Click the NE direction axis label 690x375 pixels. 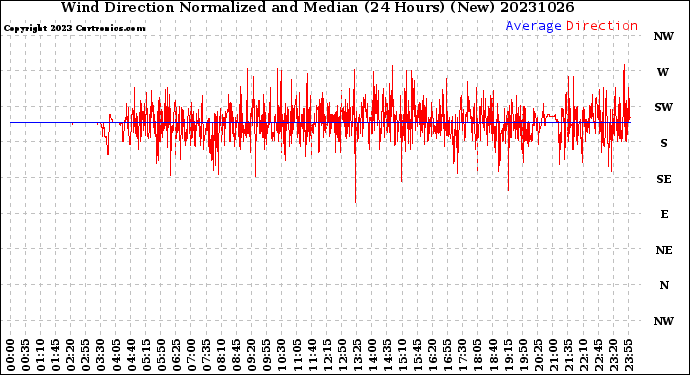point(664,250)
